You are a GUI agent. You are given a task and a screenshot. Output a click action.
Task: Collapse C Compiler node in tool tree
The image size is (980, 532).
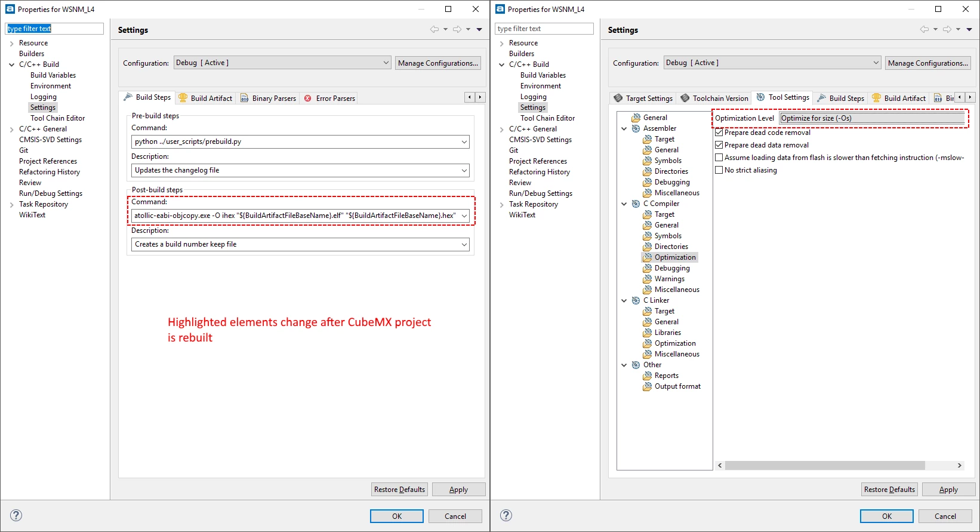pyautogui.click(x=624, y=204)
